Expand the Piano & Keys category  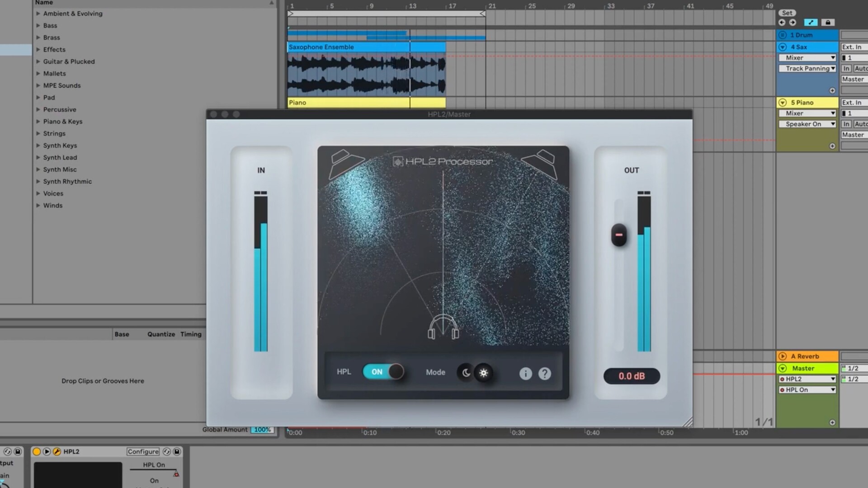(38, 122)
